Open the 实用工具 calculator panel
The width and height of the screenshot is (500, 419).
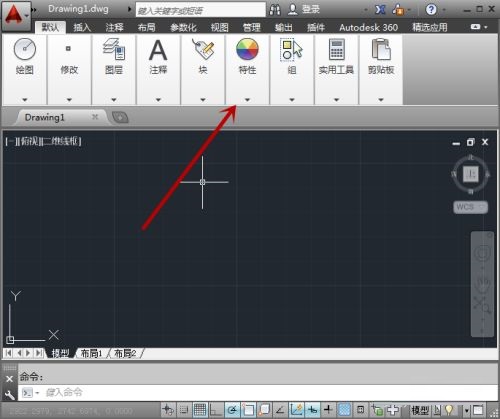(x=336, y=56)
